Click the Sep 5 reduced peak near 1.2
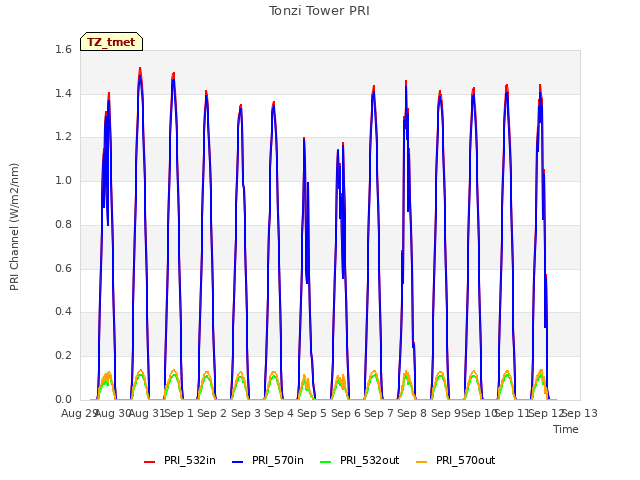 pyautogui.click(x=304, y=141)
